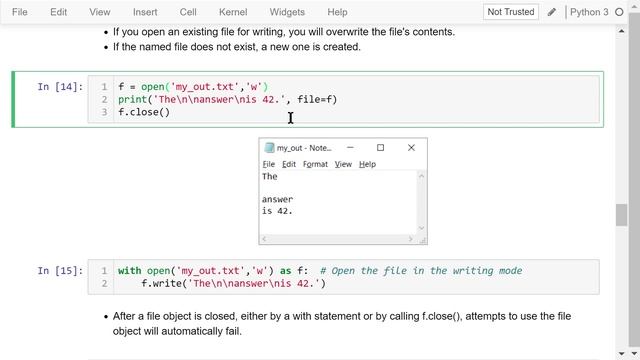The width and height of the screenshot is (640, 360).
Task: Open the Jupyter Help menu
Action: [337, 12]
